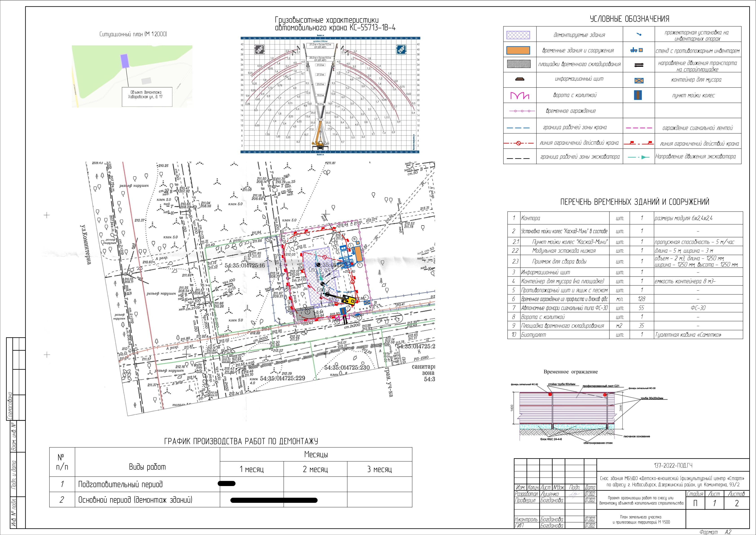Click the red crane limit line symbol with circle

(x=519, y=143)
